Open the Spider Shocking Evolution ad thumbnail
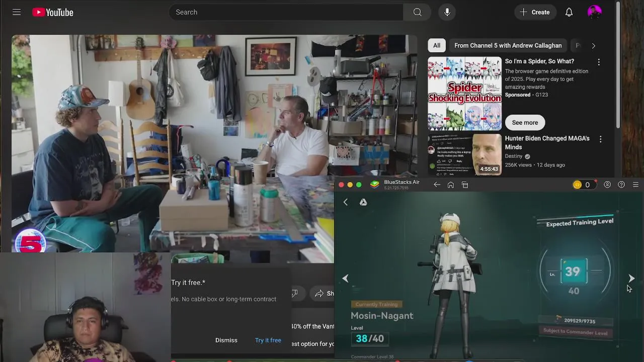Image resolution: width=644 pixels, height=362 pixels. pos(464,94)
